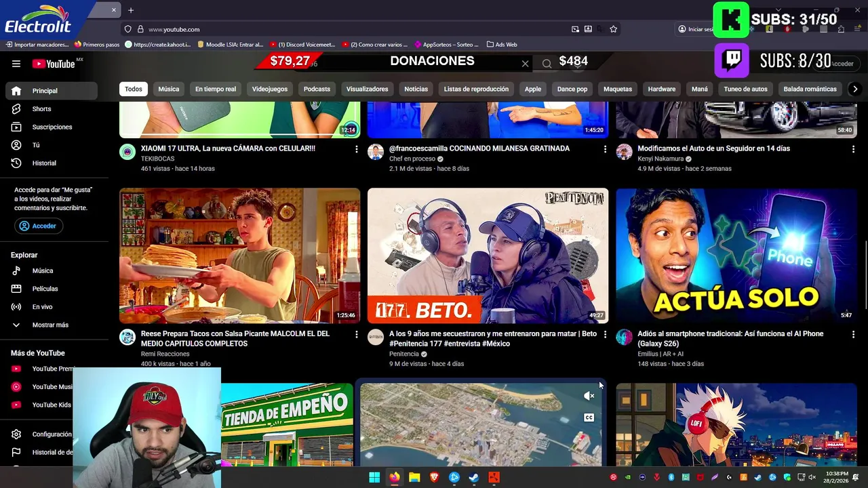Open options menu for Reese Prepara Tacos video
This screenshot has width=868, height=488.
click(x=357, y=334)
